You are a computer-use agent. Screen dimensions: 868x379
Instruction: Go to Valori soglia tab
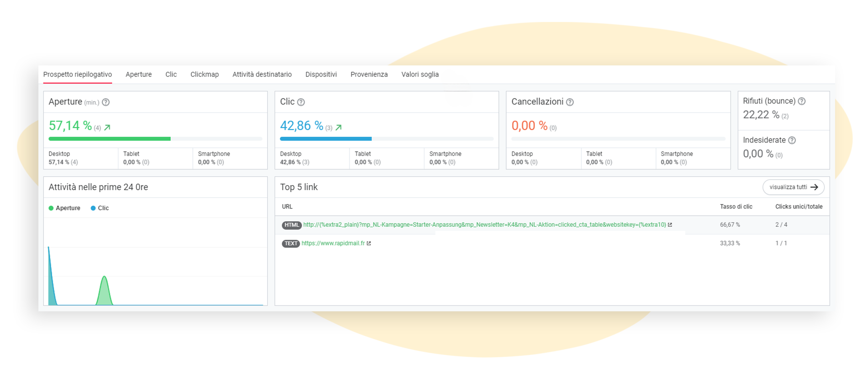(x=420, y=75)
